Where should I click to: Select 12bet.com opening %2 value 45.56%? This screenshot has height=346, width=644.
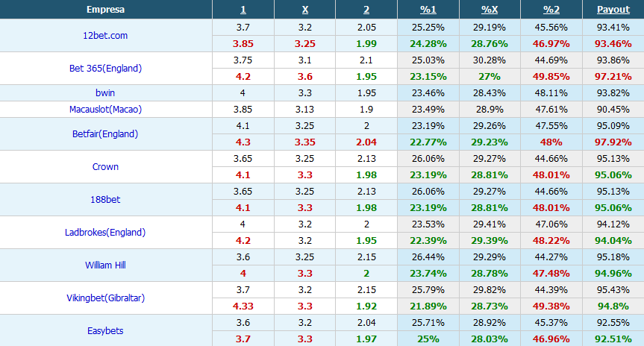pyautogui.click(x=551, y=28)
